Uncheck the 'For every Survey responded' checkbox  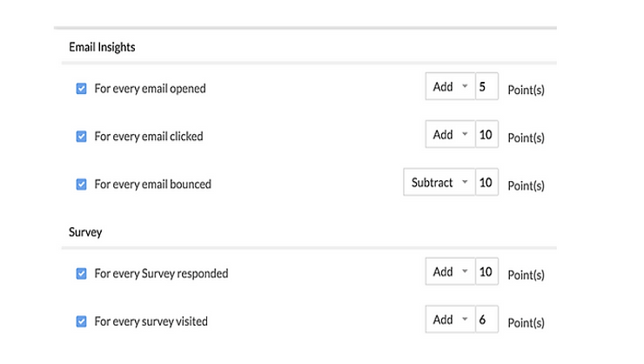point(82,273)
